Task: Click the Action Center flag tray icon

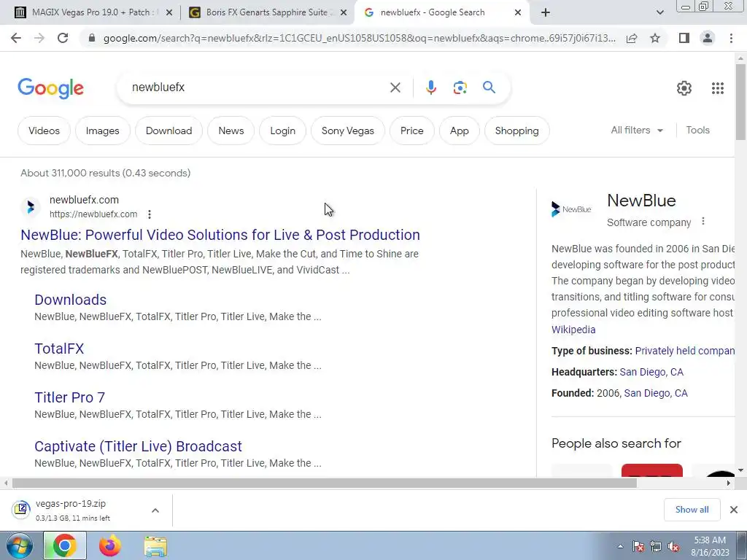Action: [638, 547]
